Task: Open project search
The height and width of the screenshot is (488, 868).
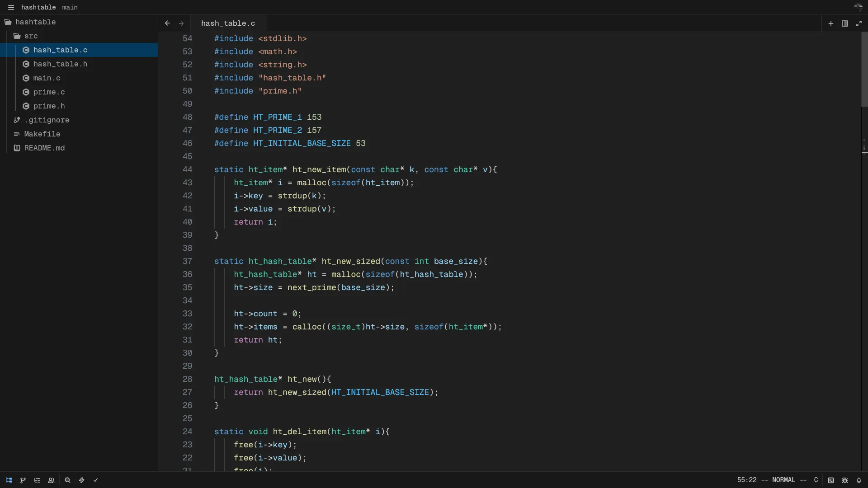Action: [67, 480]
